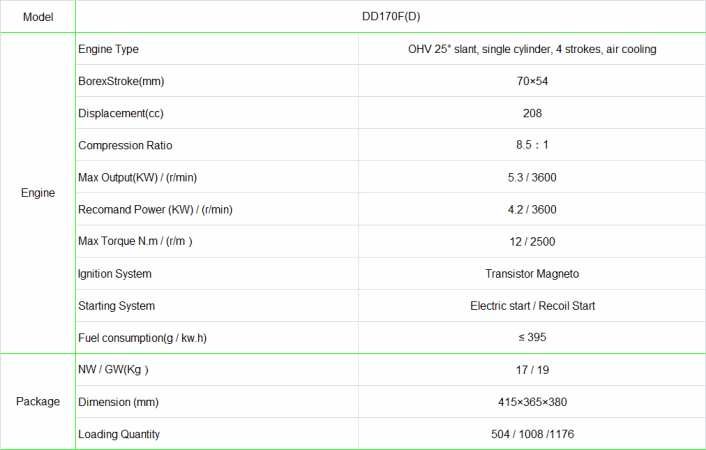Click the OHV 25° slant engine description
This screenshot has height=450, width=706.
(532, 49)
